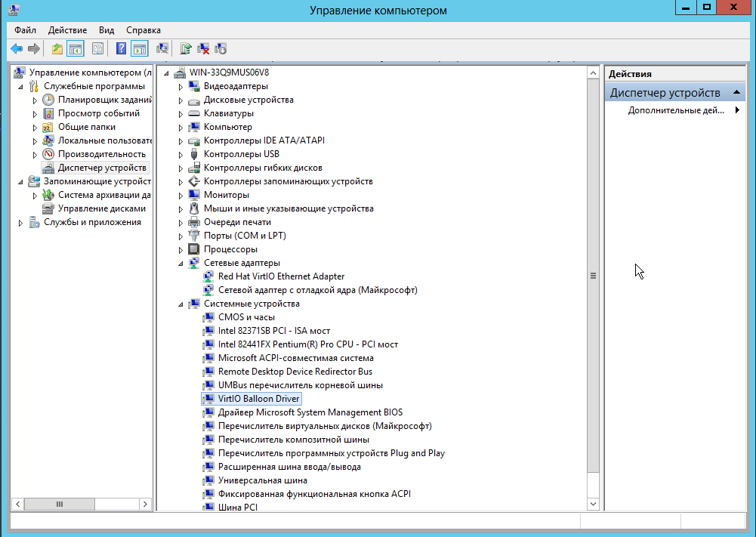The height and width of the screenshot is (537, 756).
Task: Click the folder up-one-level toolbar icon
Action: tap(57, 49)
